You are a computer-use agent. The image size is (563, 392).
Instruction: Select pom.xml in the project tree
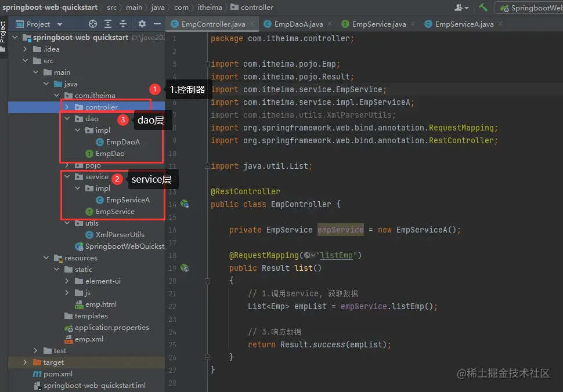[x=58, y=374]
